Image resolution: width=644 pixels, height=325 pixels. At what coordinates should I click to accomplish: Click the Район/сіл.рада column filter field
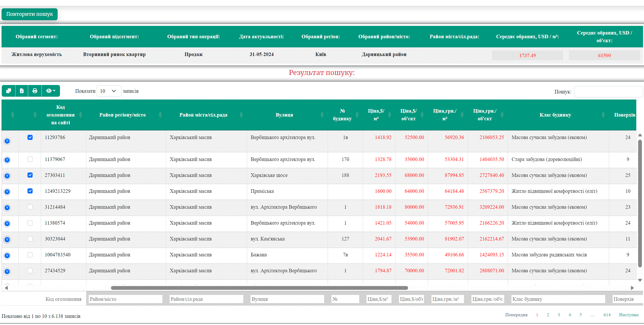coord(206,299)
